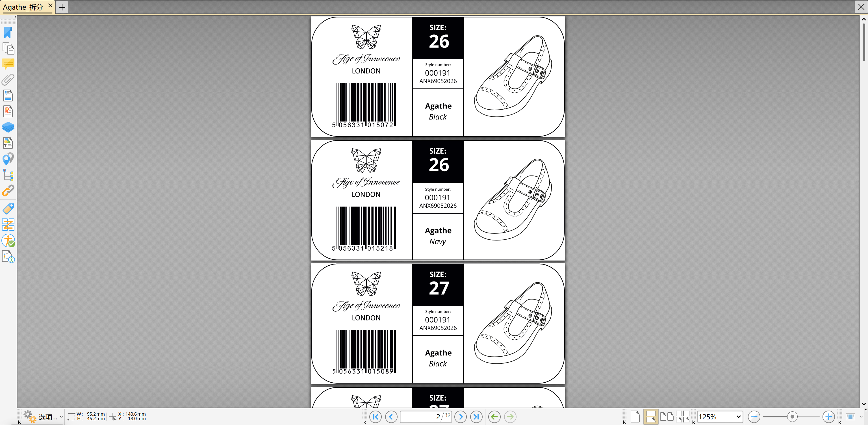Switch to two pages layout
The width and height of the screenshot is (868, 425).
tap(667, 417)
